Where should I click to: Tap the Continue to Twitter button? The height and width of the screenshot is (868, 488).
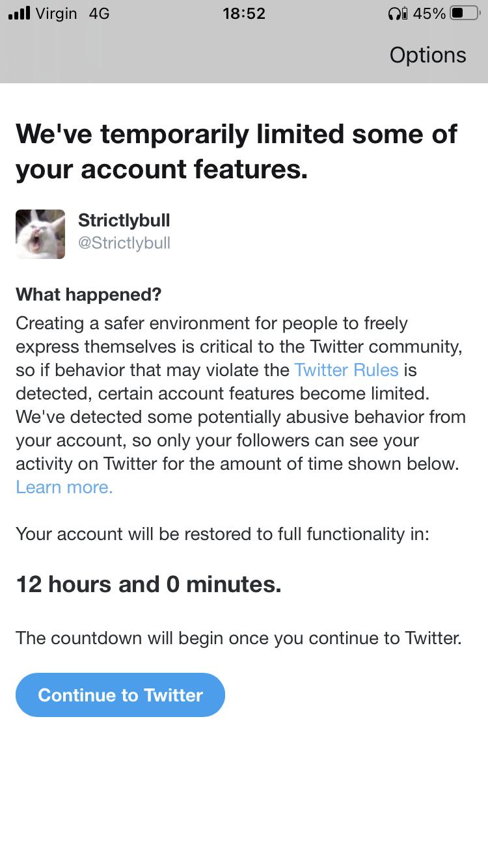coord(120,695)
